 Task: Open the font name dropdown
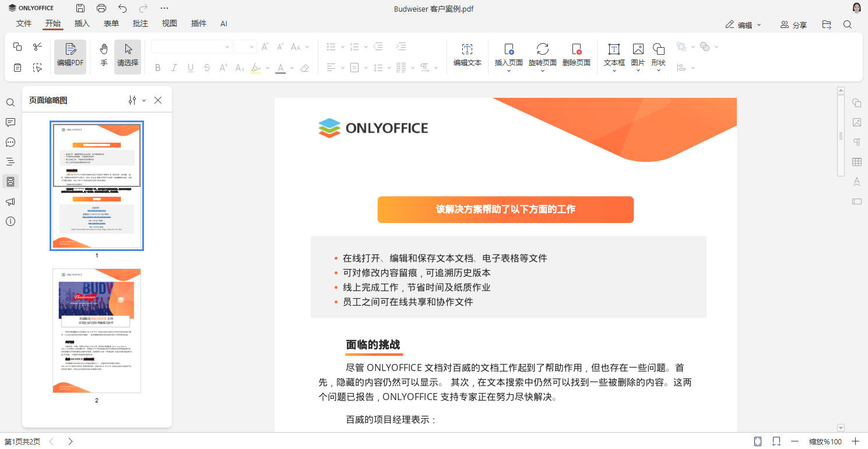227,47
